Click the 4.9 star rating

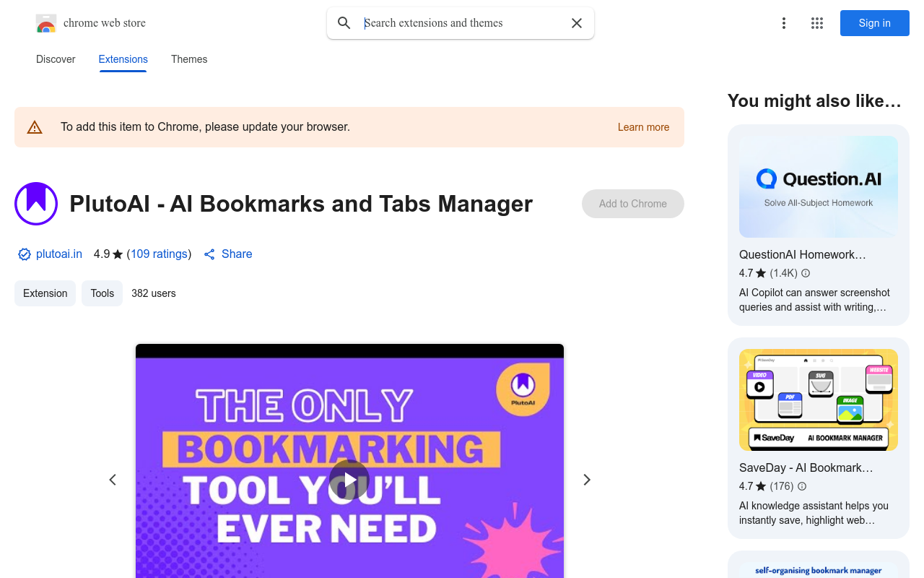(x=108, y=254)
